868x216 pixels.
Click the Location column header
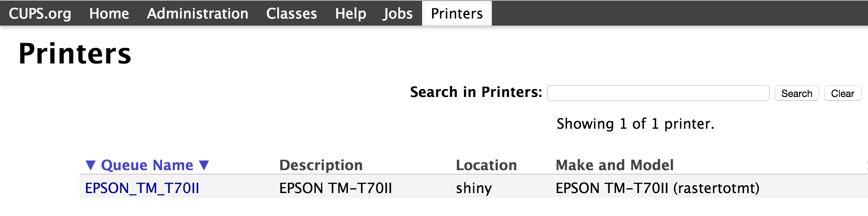[x=486, y=165]
